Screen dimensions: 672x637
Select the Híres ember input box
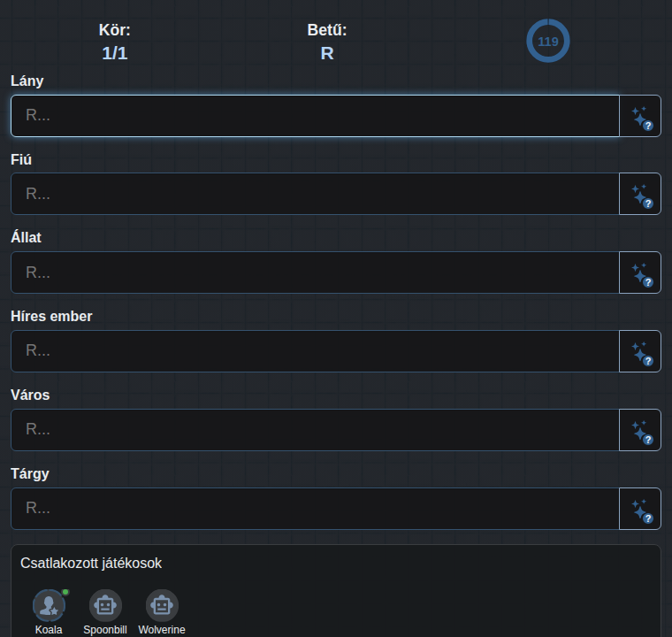coord(315,351)
